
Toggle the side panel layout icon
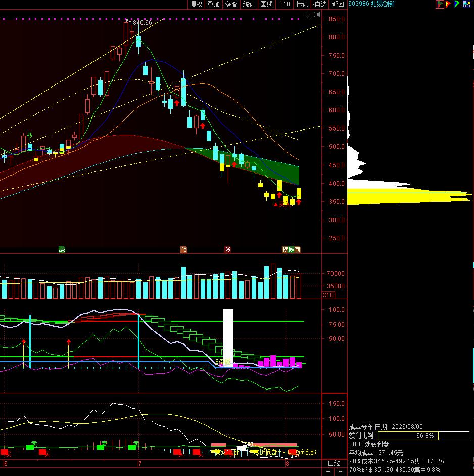[317, 15]
